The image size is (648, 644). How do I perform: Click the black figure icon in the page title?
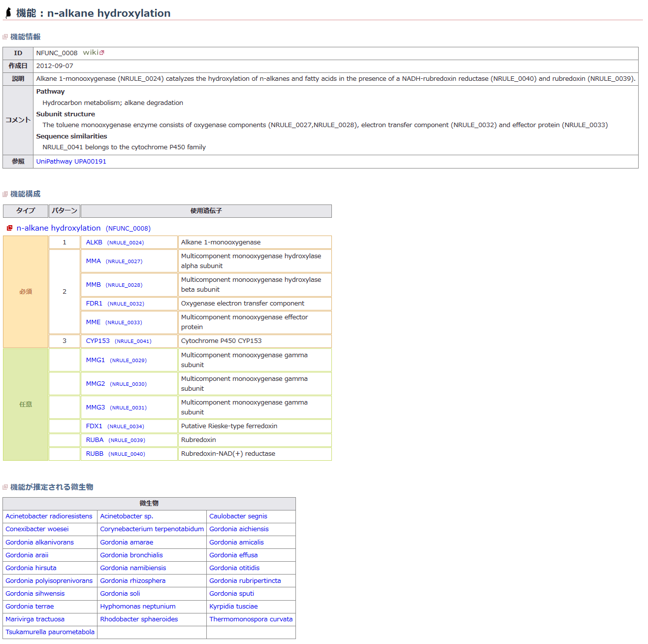(x=8, y=13)
